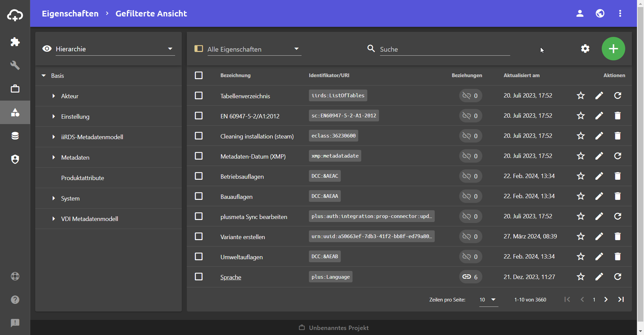Click the iirds:ListOfTables identifier chip
The height and width of the screenshot is (335, 644).
click(x=338, y=96)
